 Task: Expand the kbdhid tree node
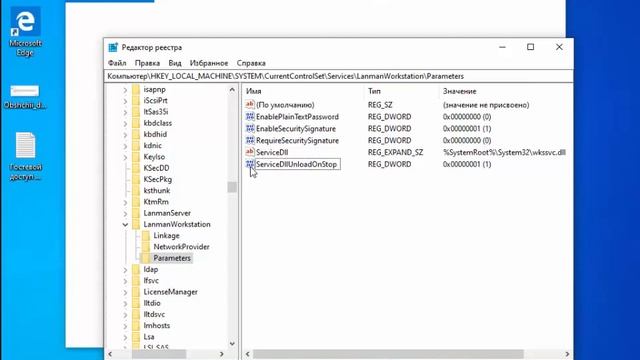[x=125, y=134]
